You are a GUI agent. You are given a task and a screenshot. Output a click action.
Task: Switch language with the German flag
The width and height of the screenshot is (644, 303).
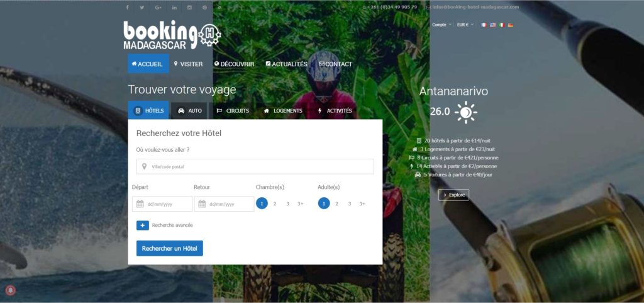click(x=511, y=25)
